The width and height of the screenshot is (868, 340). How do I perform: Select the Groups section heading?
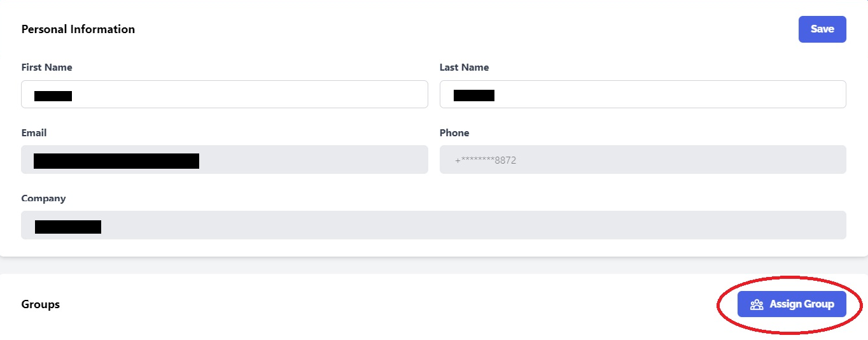coord(41,304)
